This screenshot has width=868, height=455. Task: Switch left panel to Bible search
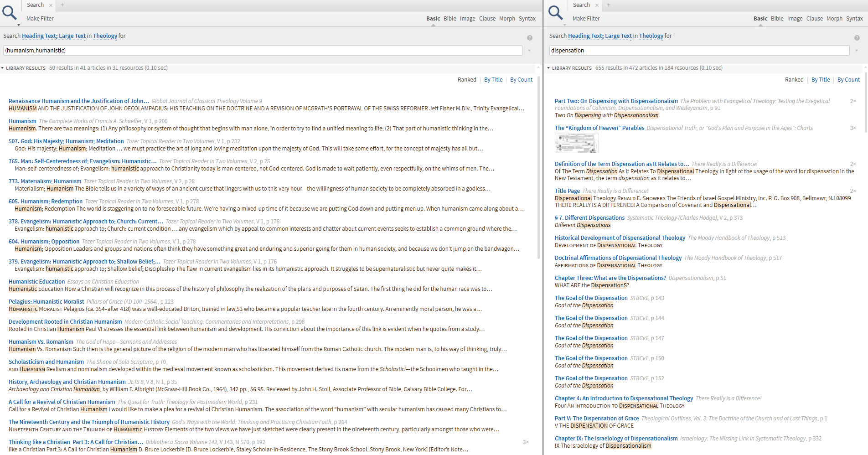tap(449, 19)
